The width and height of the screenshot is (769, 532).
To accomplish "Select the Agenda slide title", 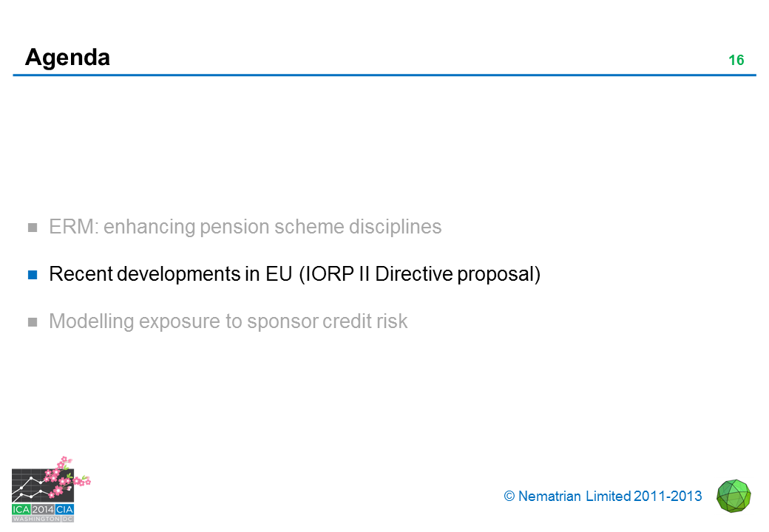I will (x=67, y=57).
